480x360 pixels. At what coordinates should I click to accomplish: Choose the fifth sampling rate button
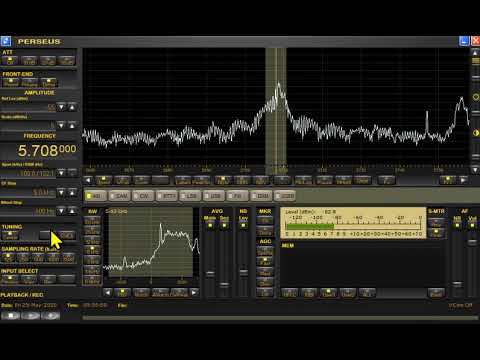click(x=68, y=257)
